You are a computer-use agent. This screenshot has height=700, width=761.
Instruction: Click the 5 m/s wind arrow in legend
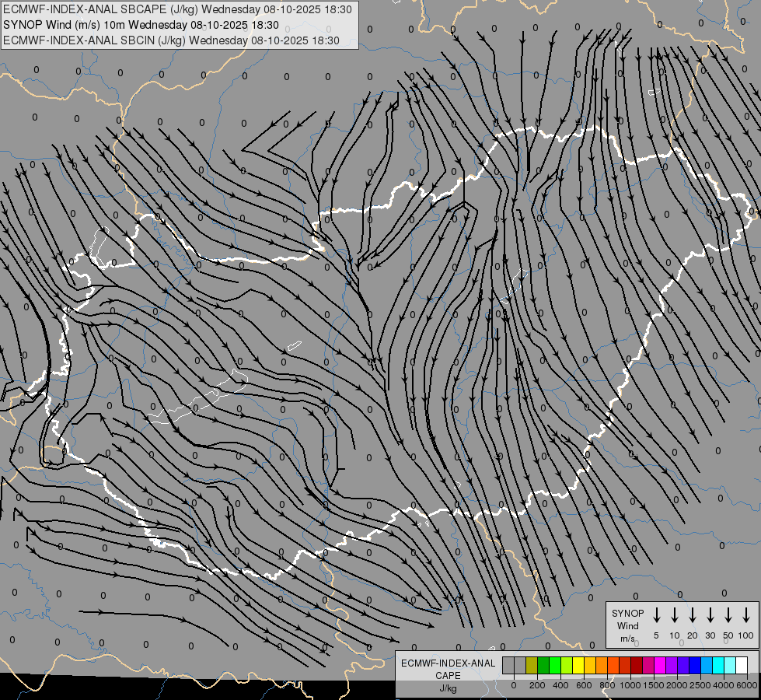[657, 615]
